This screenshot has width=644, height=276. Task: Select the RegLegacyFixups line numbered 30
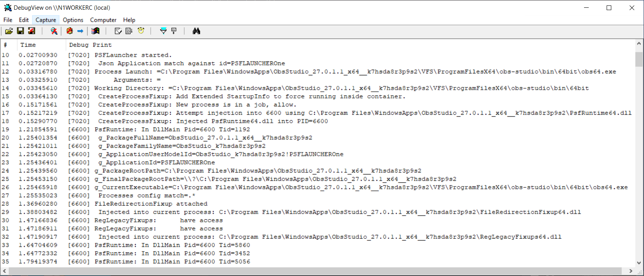click(x=318, y=220)
